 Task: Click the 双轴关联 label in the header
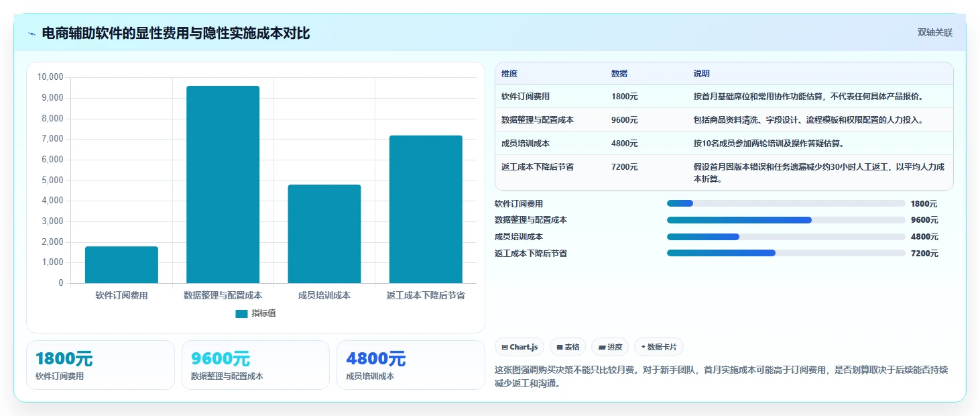click(935, 33)
